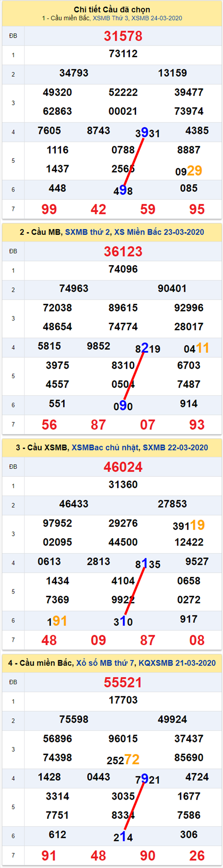This screenshot has width=223, height=868.
Task: Click the number 00021
Action: point(123,111)
